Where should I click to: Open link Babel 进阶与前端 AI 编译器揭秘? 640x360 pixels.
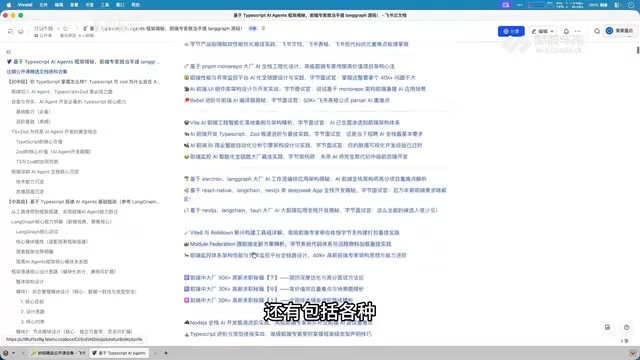click(x=287, y=100)
